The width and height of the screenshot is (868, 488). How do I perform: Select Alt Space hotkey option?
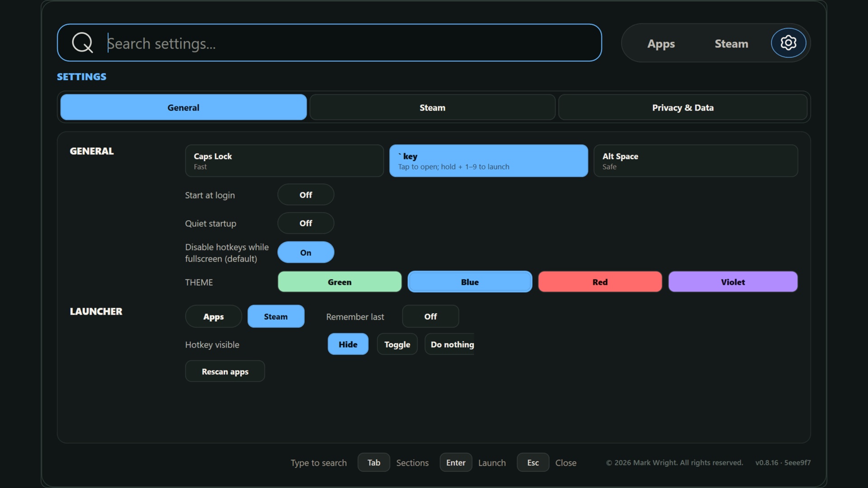pyautogui.click(x=696, y=161)
